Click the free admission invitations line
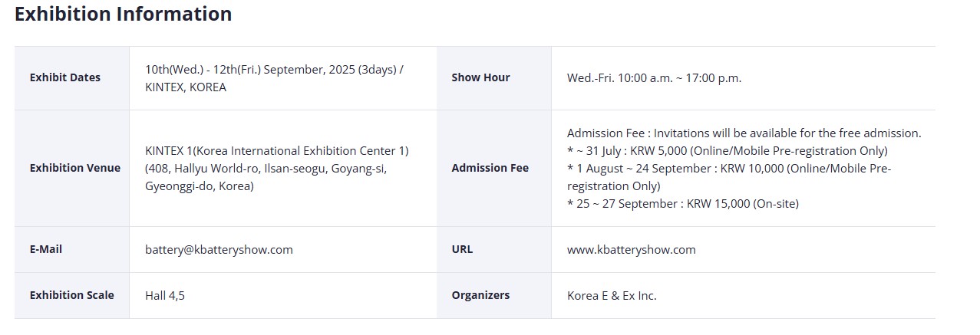The height and width of the screenshot is (335, 980). tap(744, 133)
